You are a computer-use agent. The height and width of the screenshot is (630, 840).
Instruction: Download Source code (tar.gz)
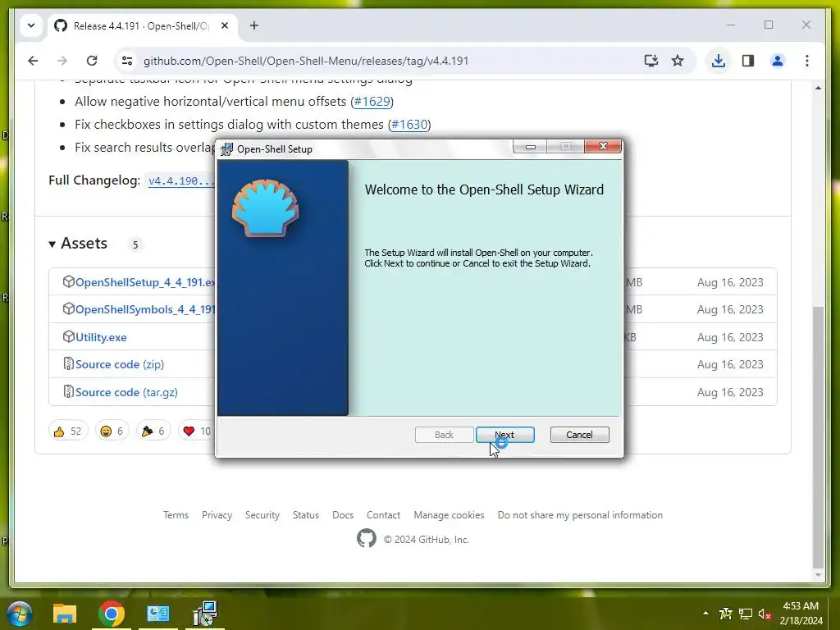(x=126, y=392)
